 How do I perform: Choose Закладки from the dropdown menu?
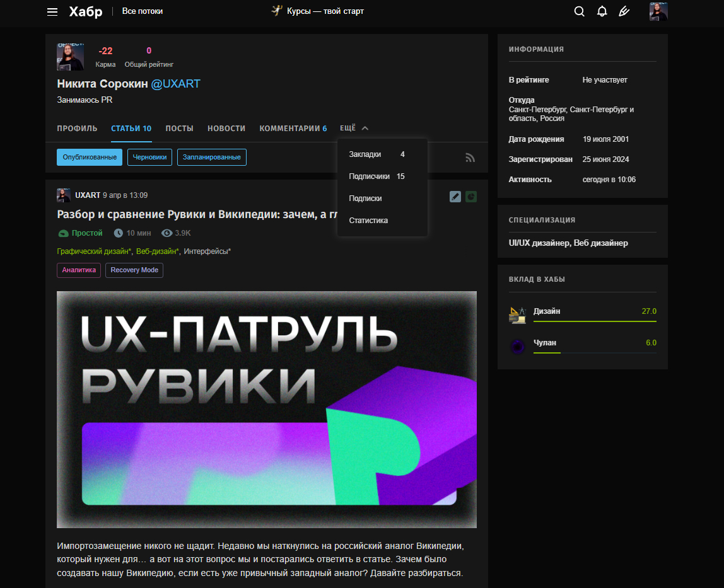click(365, 154)
